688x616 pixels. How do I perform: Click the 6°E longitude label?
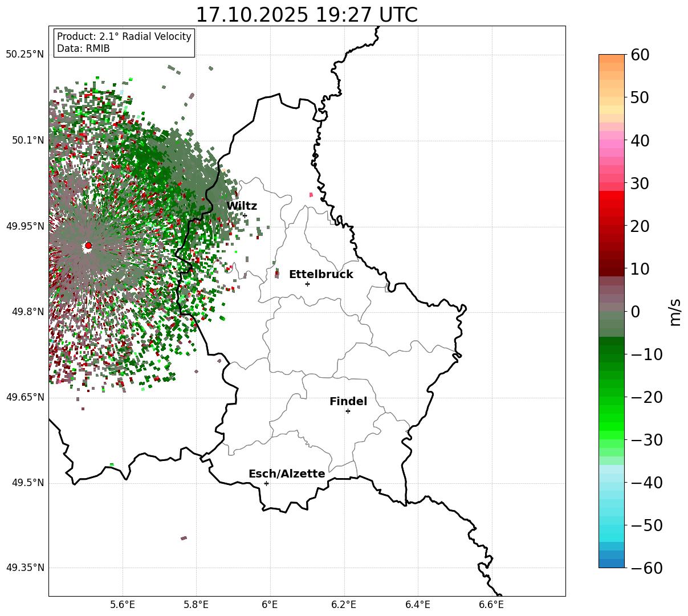point(270,605)
